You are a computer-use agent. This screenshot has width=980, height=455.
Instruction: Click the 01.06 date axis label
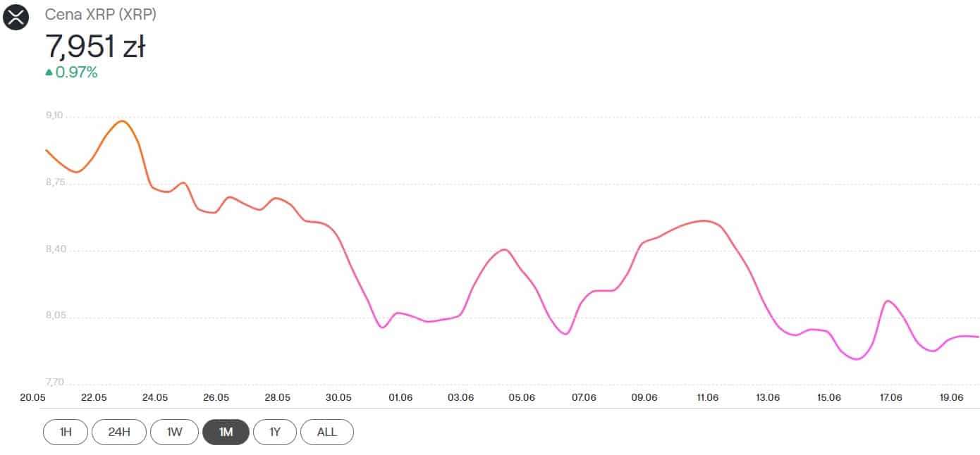pyautogui.click(x=400, y=397)
